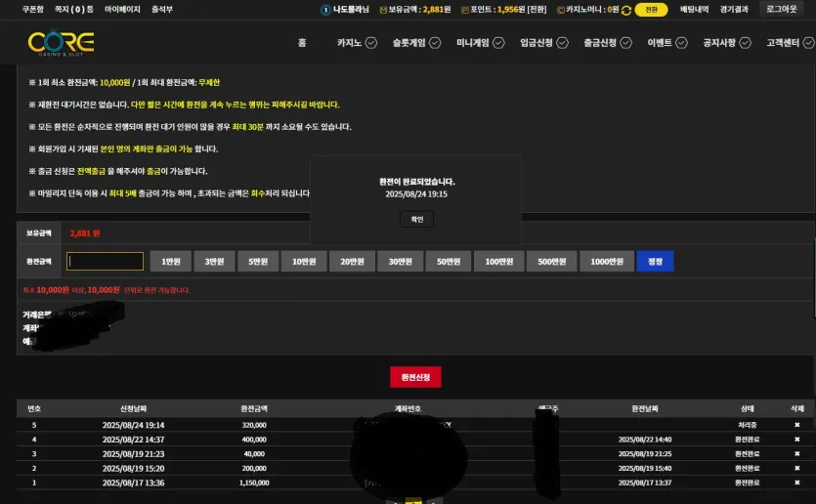This screenshot has width=816, height=504.
Task: Delete the 400,000 withdrawal row
Action: pyautogui.click(x=796, y=440)
